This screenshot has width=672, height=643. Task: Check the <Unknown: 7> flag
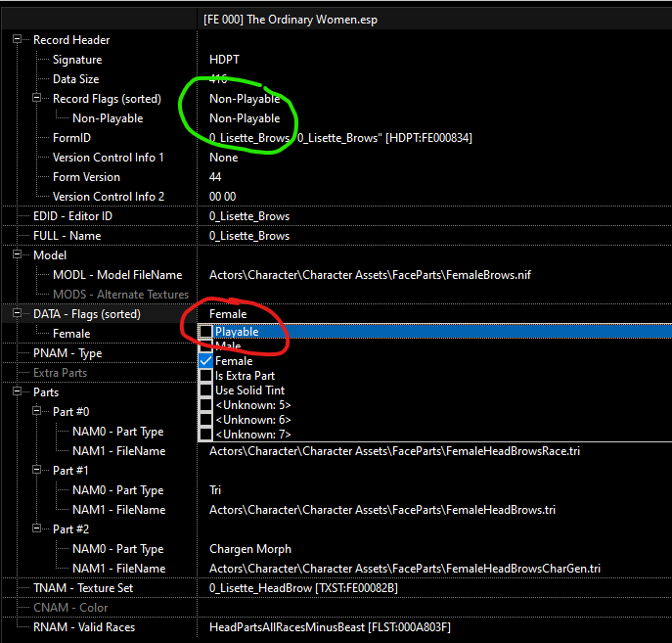tap(205, 435)
